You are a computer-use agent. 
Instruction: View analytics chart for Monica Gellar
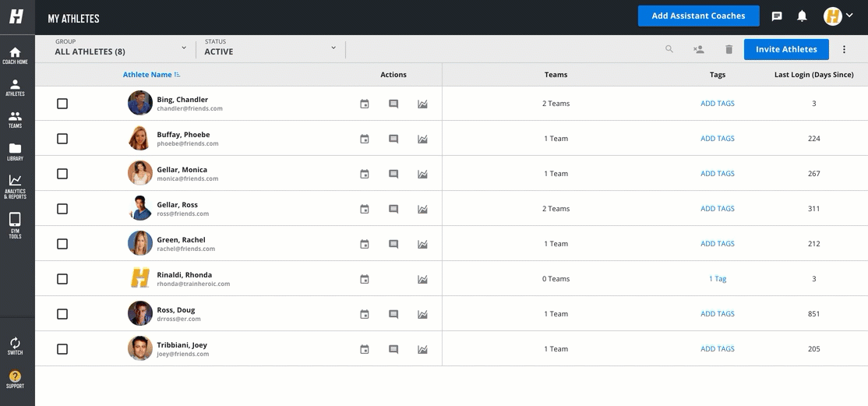pyautogui.click(x=422, y=174)
